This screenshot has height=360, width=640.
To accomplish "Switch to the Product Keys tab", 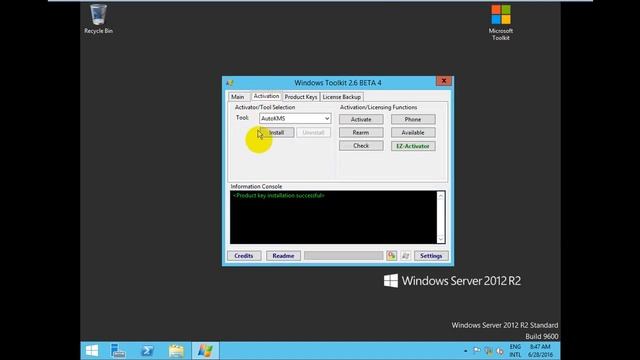I will (x=301, y=97).
